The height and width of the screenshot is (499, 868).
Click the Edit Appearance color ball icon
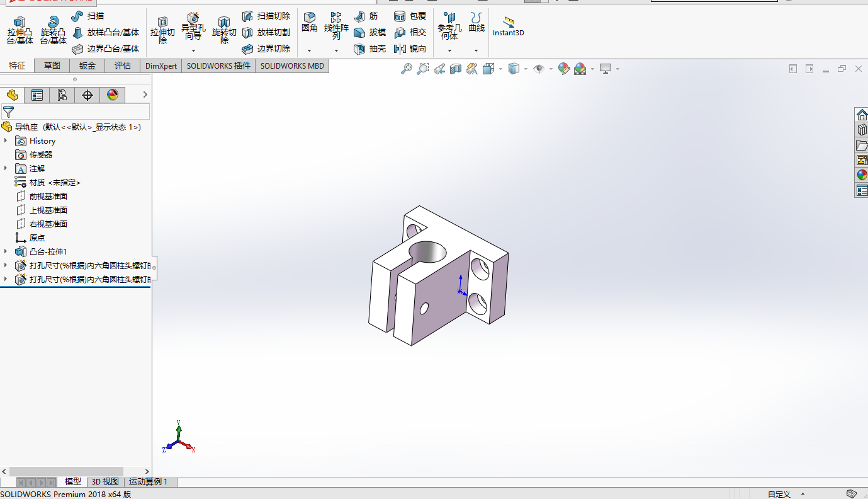click(x=564, y=69)
